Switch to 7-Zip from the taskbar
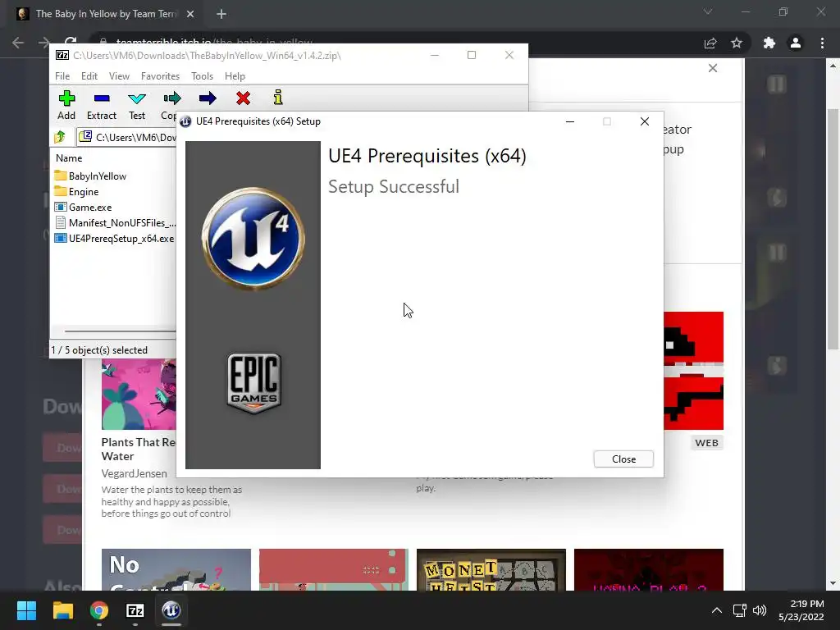 (135, 610)
